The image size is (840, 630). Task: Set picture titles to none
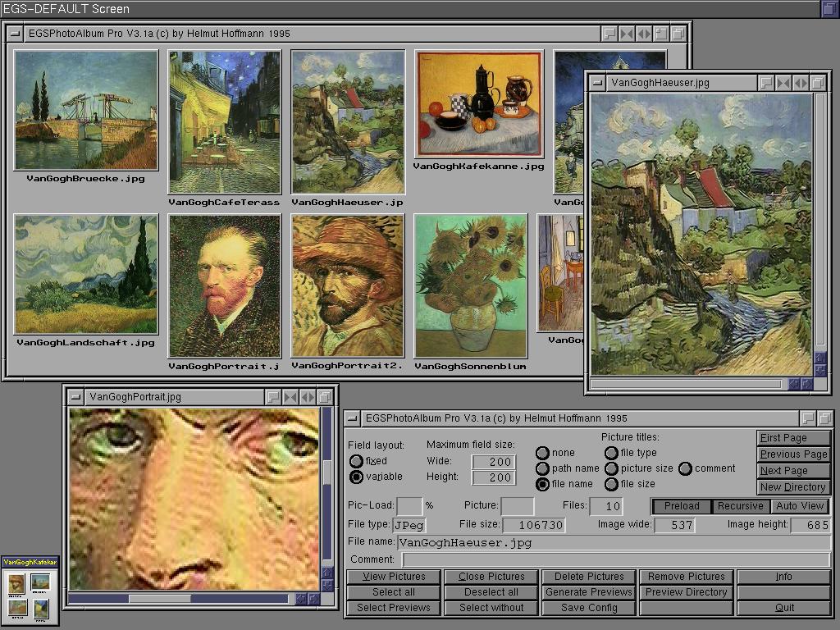[x=543, y=453]
